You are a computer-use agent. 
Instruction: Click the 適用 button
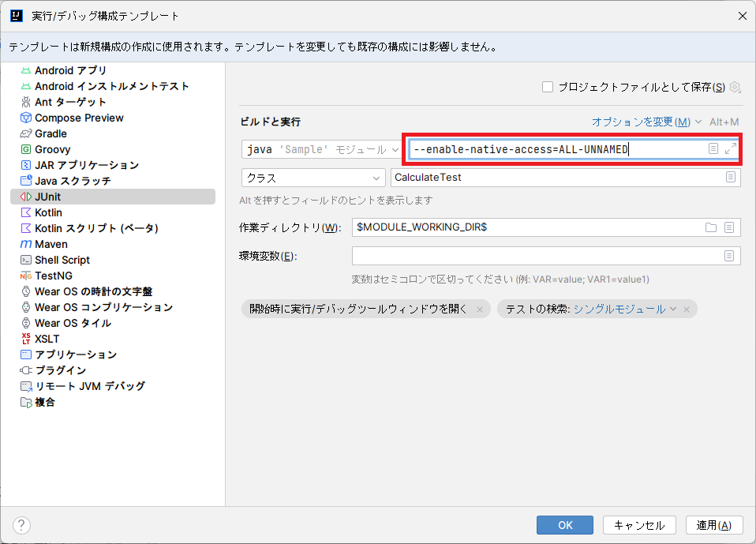point(714,525)
